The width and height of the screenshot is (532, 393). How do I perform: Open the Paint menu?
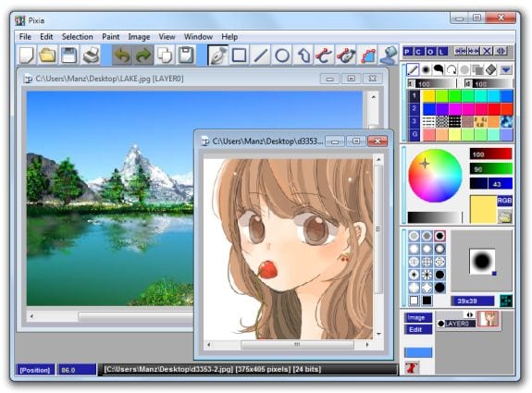pyautogui.click(x=111, y=37)
